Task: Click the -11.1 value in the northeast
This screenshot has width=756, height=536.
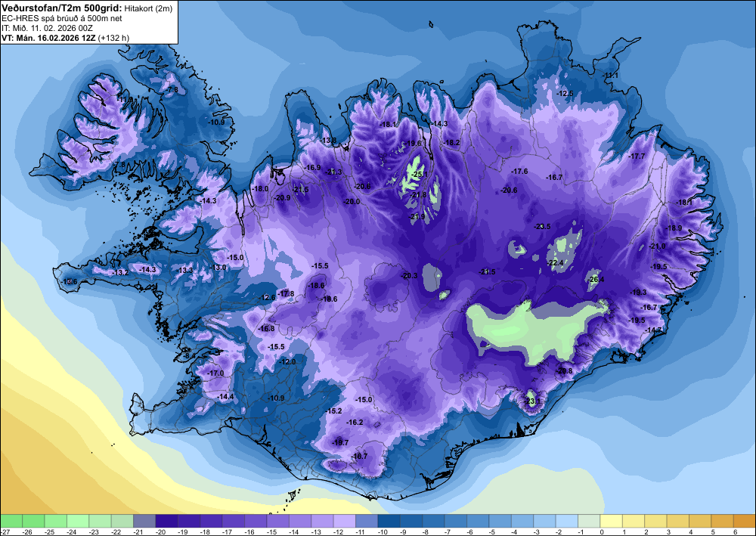Action: point(611,76)
